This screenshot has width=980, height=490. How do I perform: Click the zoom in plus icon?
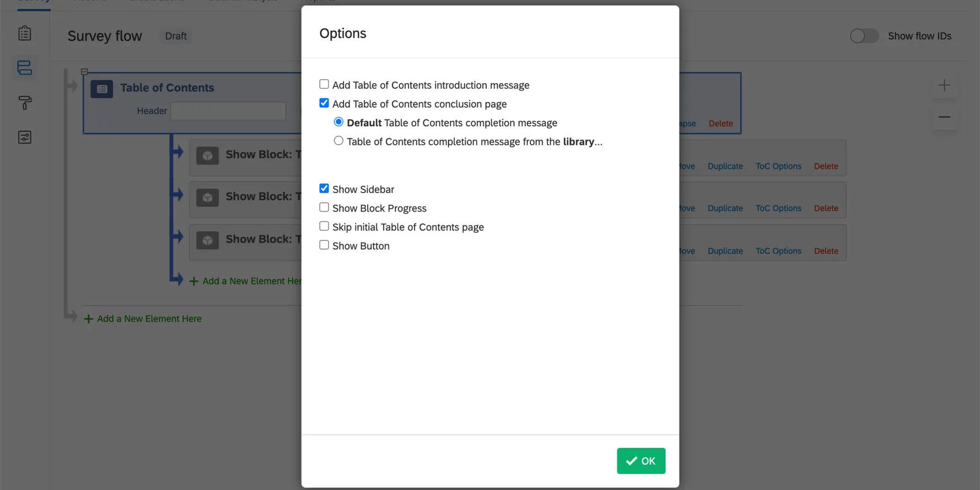(x=944, y=86)
